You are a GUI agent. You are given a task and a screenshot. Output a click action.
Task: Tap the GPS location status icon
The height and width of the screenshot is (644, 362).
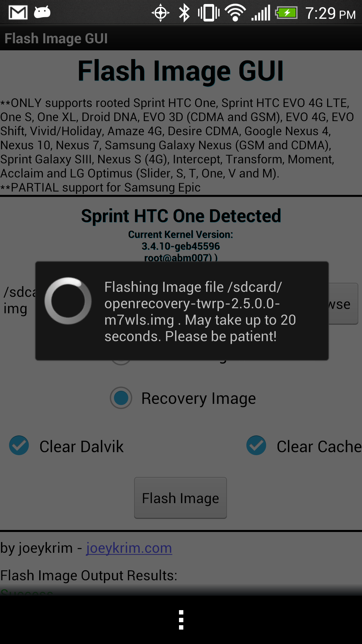tap(161, 13)
